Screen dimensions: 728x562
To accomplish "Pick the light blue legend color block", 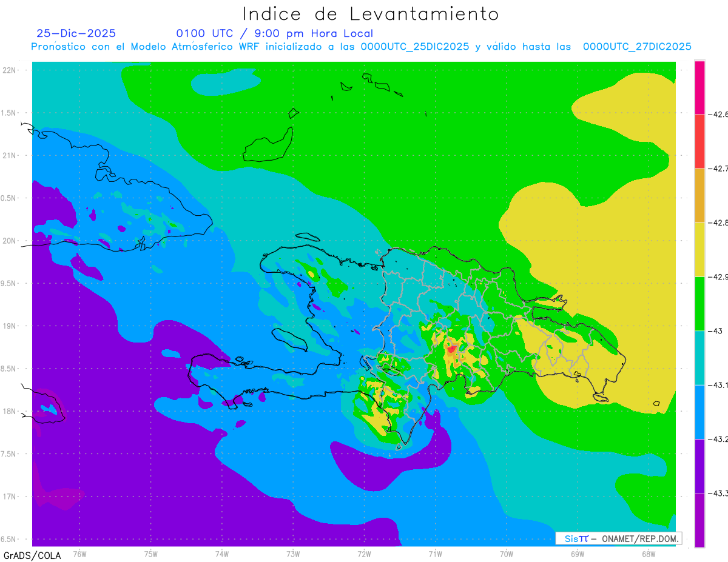I will (x=700, y=412).
